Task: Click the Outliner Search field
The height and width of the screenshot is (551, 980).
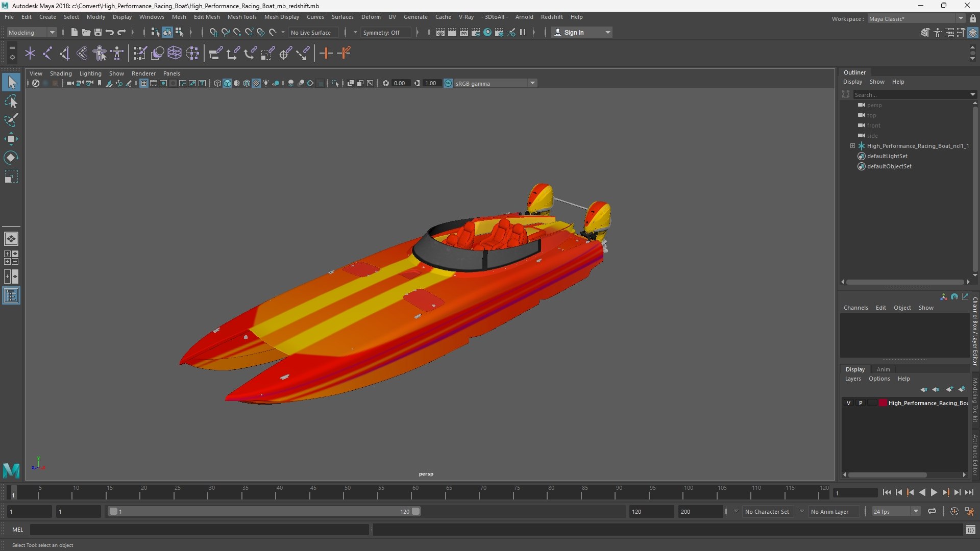Action: pos(911,94)
